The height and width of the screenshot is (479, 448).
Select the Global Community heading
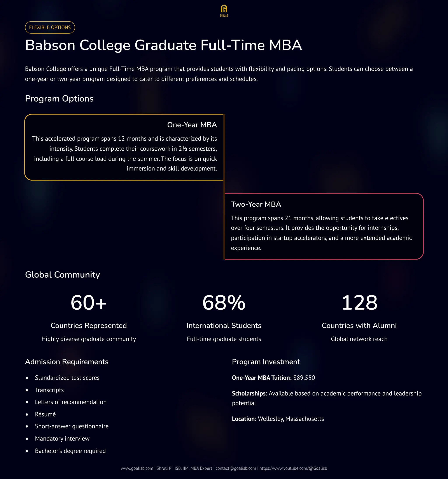tap(62, 275)
